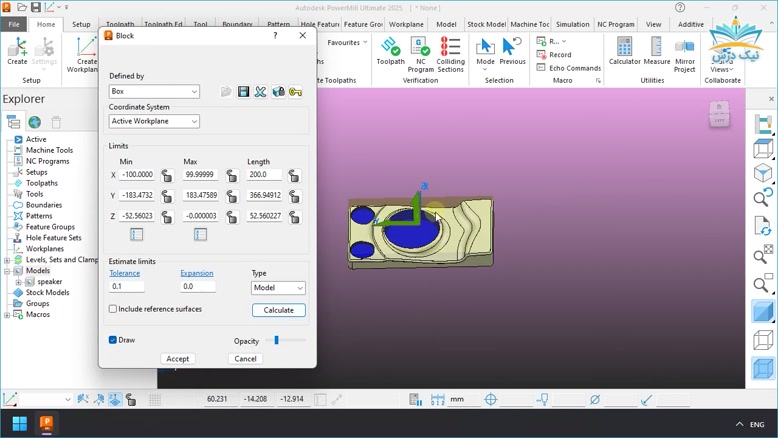
Task: Click the Windows Start button
Action: [19, 424]
